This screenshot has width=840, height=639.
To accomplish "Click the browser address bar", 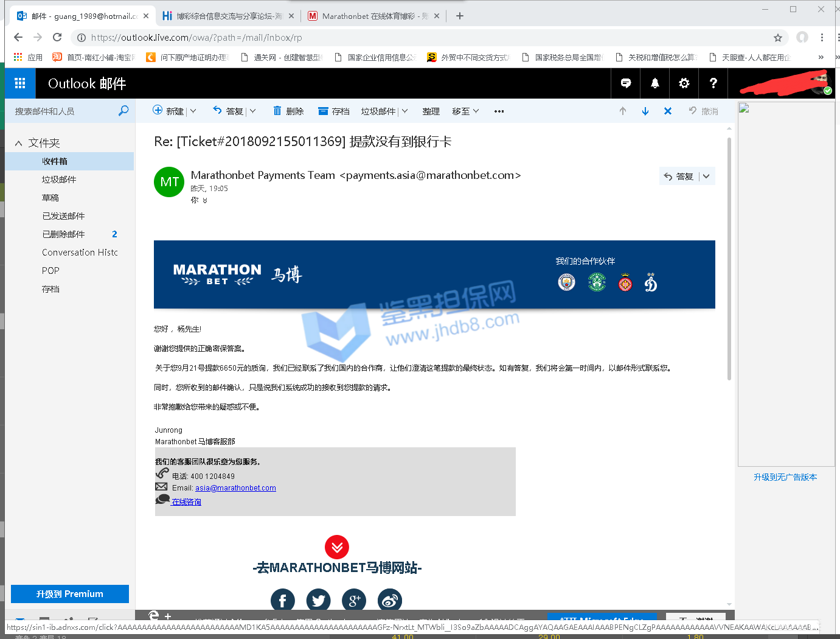I will point(426,38).
